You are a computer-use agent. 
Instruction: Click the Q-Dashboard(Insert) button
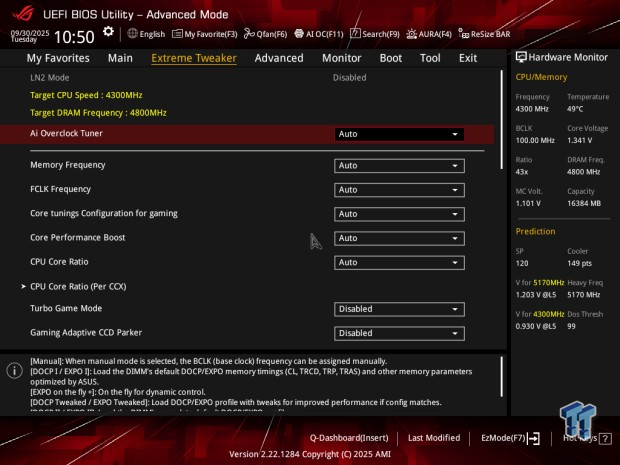pyautogui.click(x=349, y=438)
